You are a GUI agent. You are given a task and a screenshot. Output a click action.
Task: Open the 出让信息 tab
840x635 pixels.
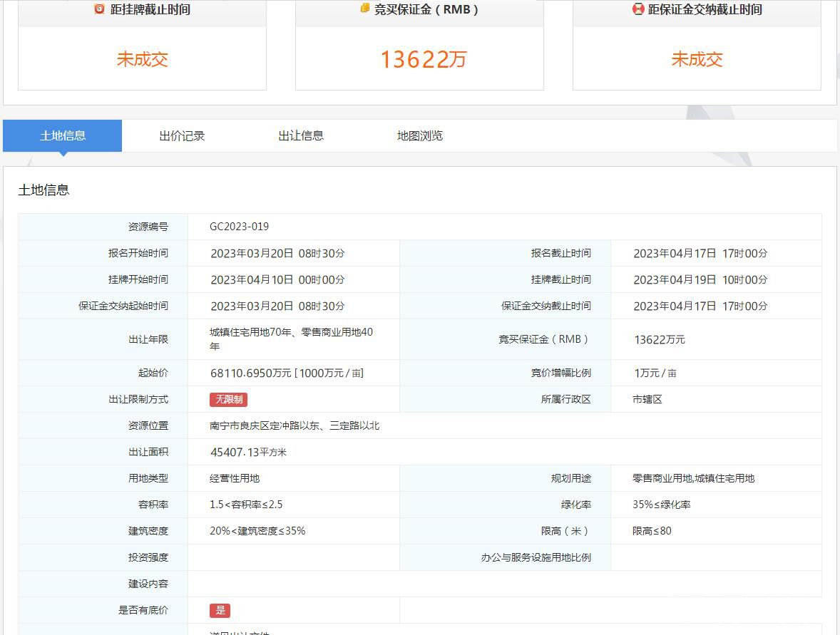click(301, 135)
